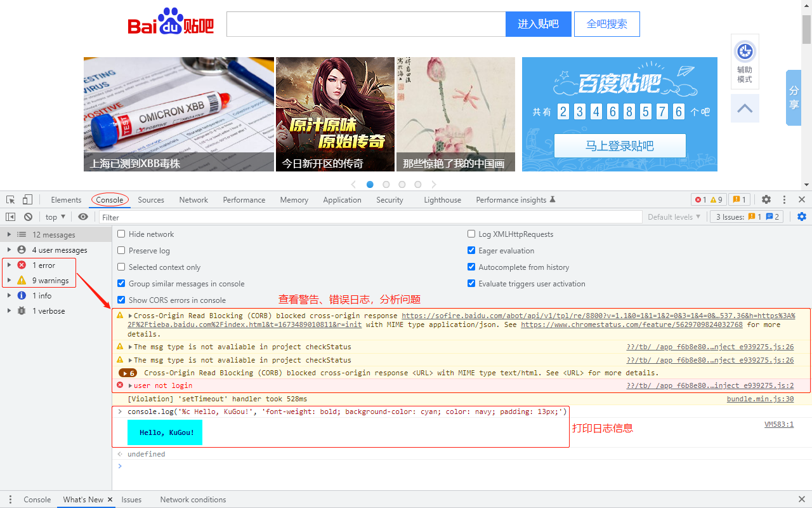The width and height of the screenshot is (812, 508).
Task: Disable Eager evaluation checkbox
Action: [471, 251]
